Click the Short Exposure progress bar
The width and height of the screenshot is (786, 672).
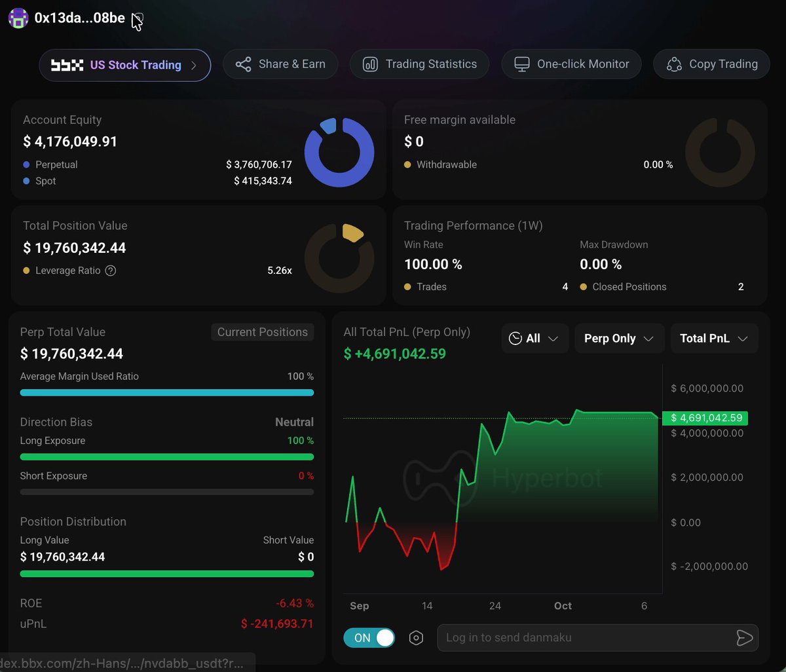pyautogui.click(x=167, y=492)
